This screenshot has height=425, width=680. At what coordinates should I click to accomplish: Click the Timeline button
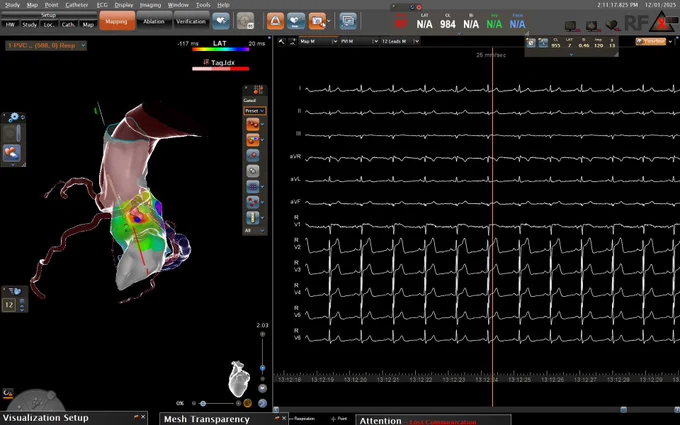click(x=651, y=41)
